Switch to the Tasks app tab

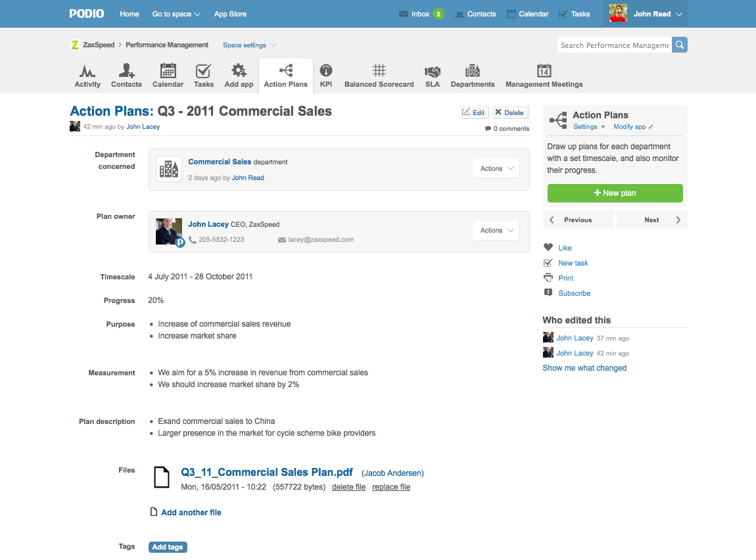pyautogui.click(x=203, y=76)
